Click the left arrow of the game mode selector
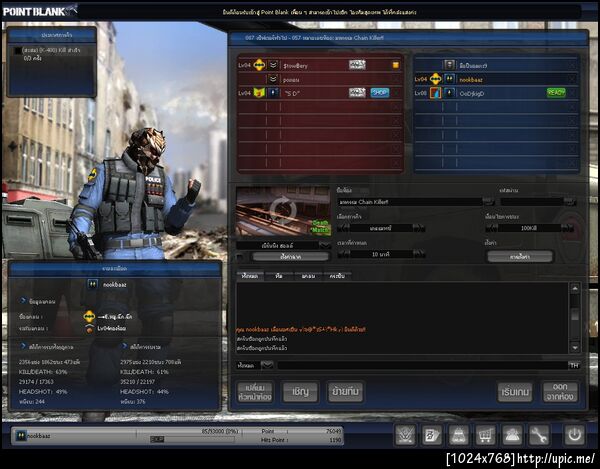Image resolution: width=600 pixels, height=469 pixels. click(344, 228)
